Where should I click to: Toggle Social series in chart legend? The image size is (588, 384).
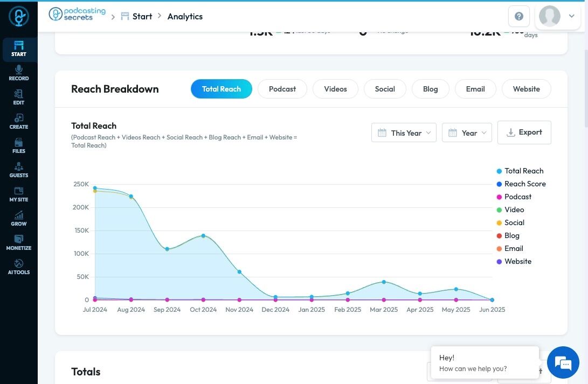tap(510, 222)
